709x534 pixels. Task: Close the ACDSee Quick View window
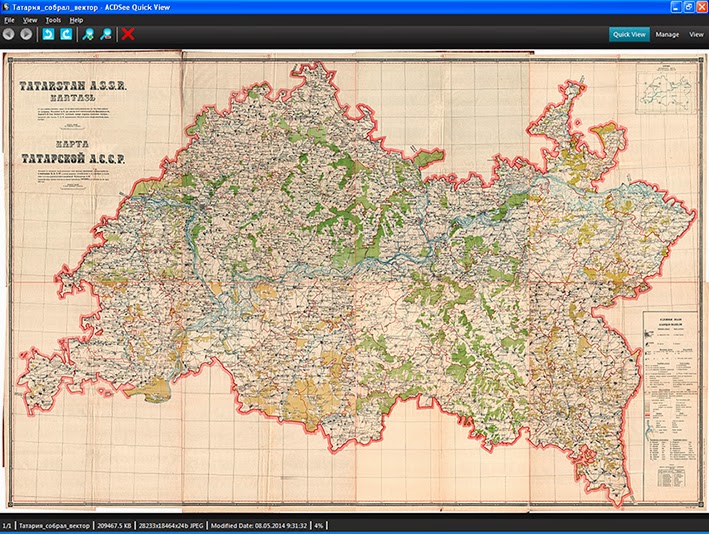[x=701, y=7]
